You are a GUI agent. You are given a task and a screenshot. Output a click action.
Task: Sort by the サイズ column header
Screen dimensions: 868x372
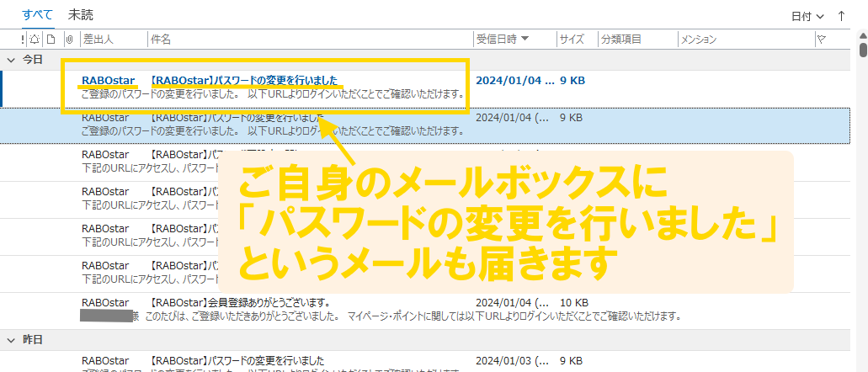coord(572,39)
